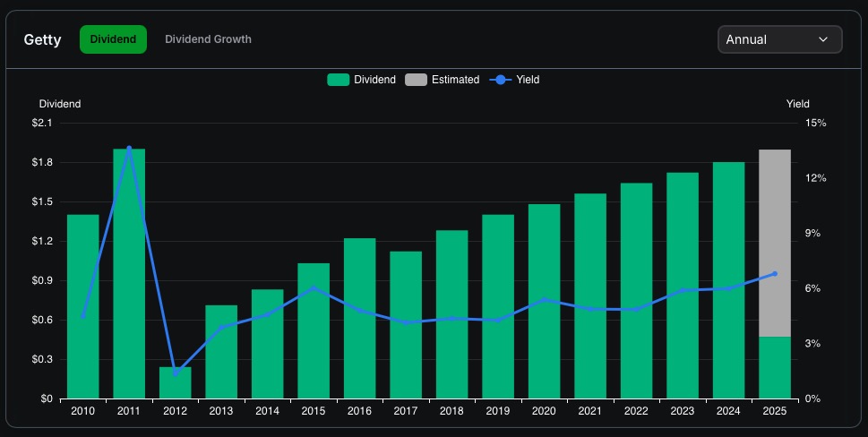Image resolution: width=868 pixels, height=437 pixels.
Task: Switch to the Dividend Growth tab
Action: tap(208, 39)
